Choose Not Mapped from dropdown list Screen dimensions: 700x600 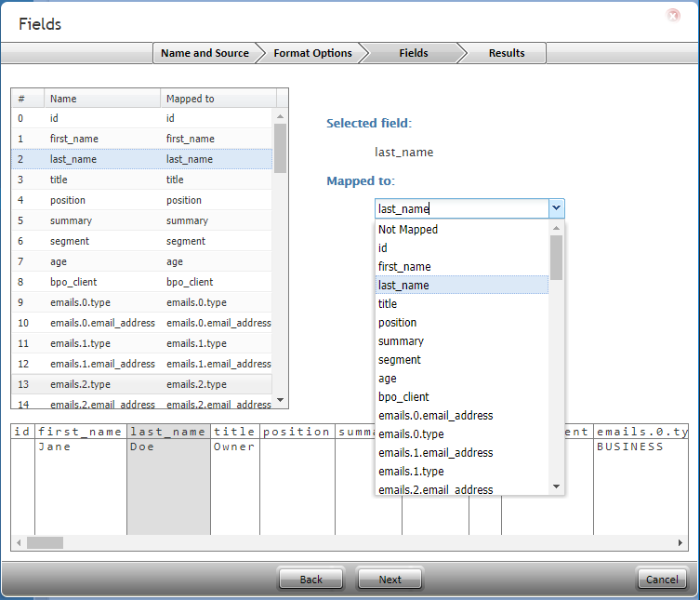(462, 229)
